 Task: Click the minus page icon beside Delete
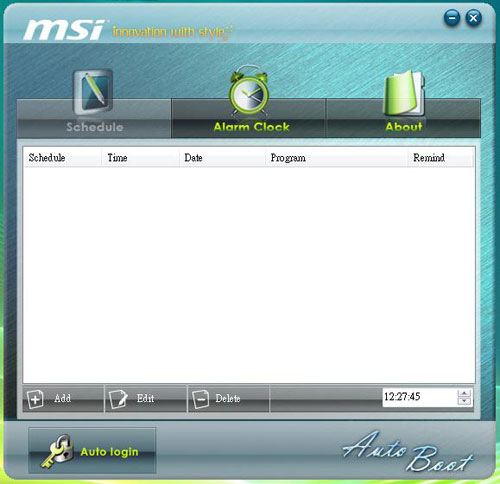tap(201, 399)
